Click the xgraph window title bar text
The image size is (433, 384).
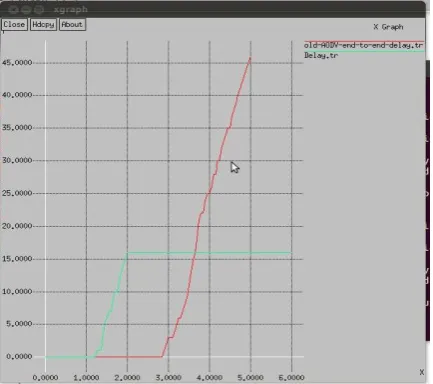[71, 9]
